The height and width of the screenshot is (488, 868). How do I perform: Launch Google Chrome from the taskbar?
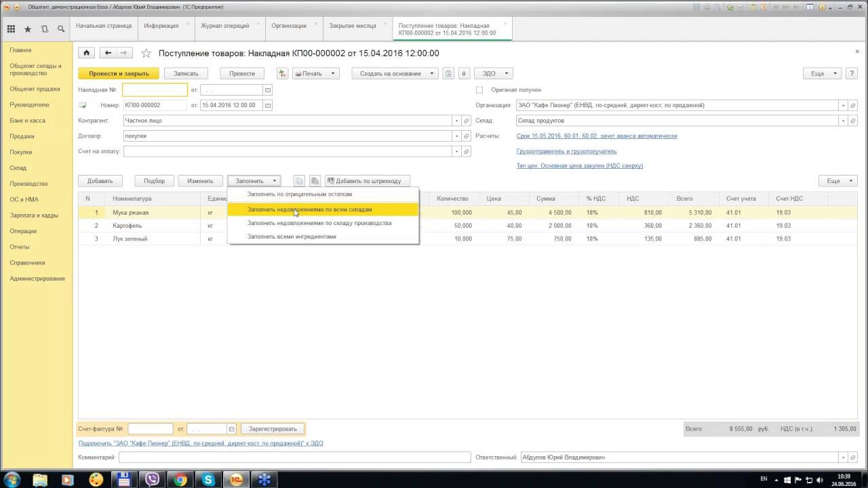(x=180, y=479)
